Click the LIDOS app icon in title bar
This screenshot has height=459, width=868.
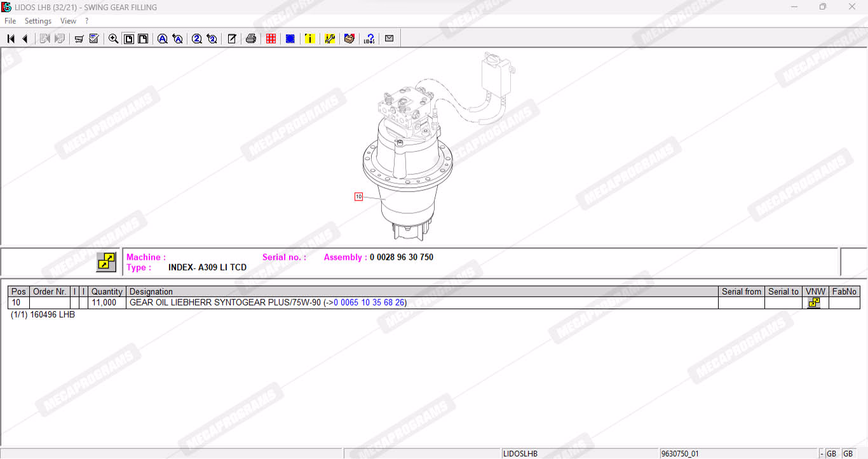[x=6, y=7]
